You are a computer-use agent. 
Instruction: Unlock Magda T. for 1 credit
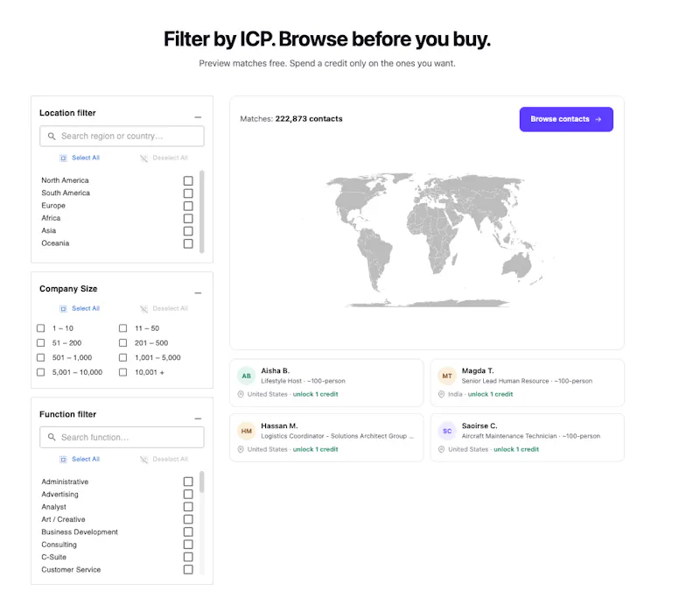(490, 394)
